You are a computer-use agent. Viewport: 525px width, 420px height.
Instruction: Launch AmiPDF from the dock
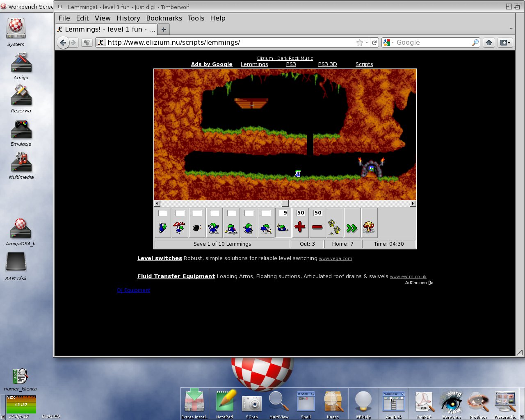[x=424, y=404]
